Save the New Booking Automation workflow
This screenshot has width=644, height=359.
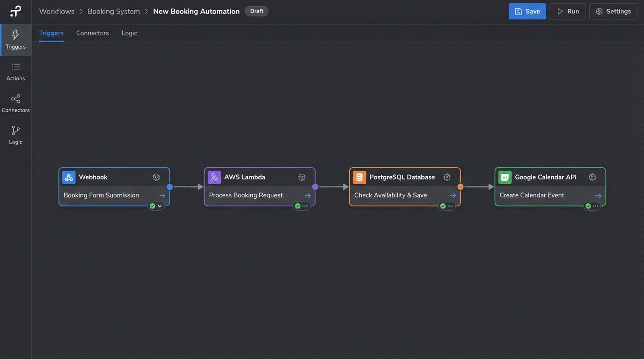527,10
